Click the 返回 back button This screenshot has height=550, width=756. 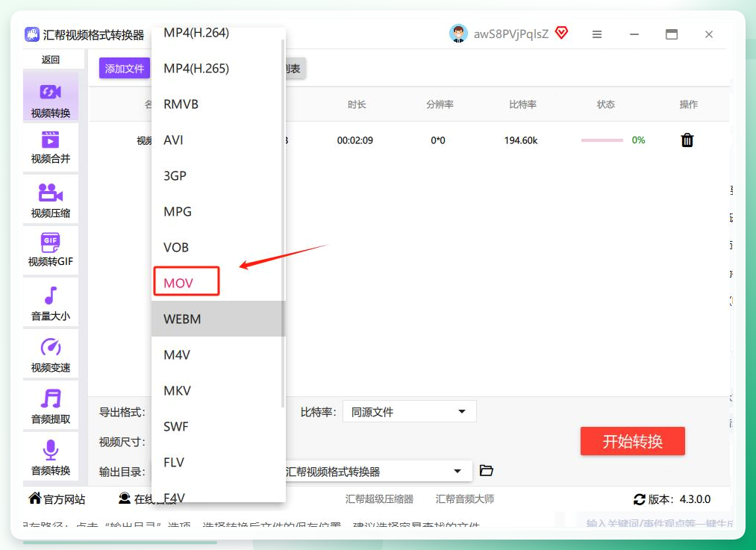point(51,59)
